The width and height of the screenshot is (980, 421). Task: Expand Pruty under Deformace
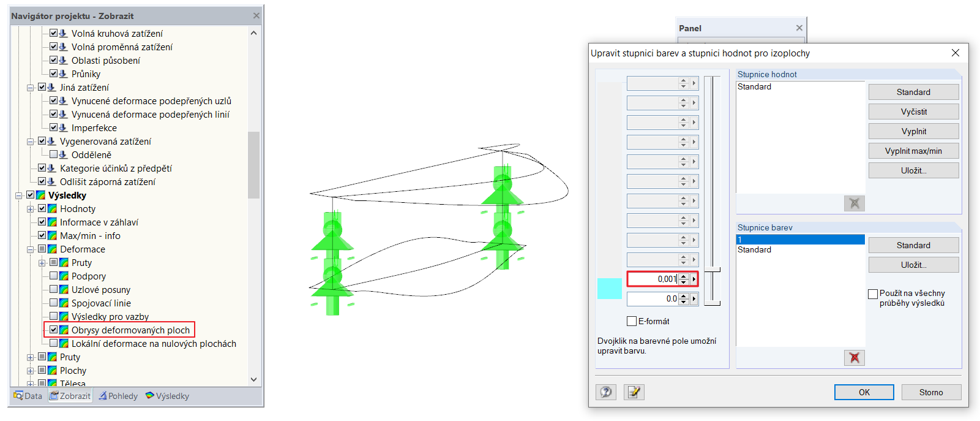click(x=42, y=263)
